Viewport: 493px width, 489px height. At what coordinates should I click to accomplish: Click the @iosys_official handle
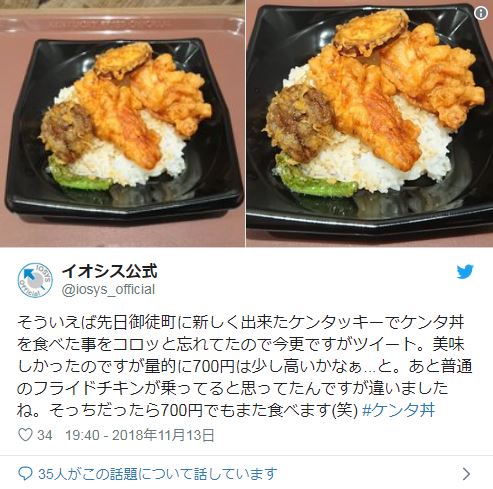coord(108,289)
